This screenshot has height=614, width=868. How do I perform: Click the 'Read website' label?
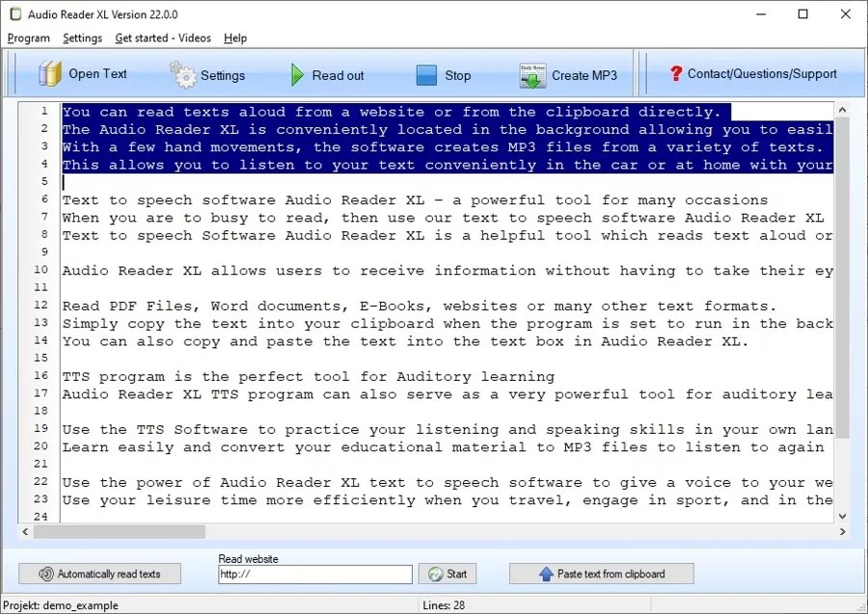tap(248, 559)
